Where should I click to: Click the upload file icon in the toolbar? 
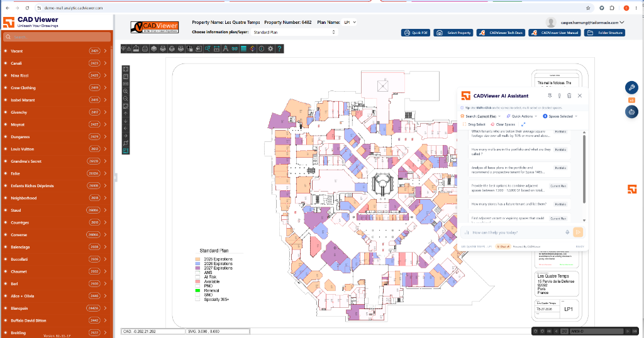pyautogui.click(x=136, y=49)
